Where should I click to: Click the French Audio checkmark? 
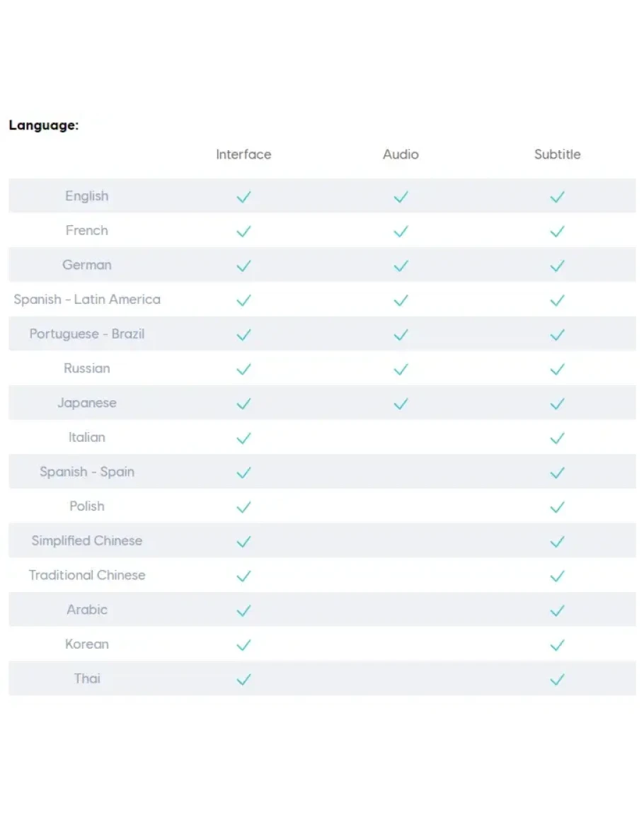click(x=401, y=232)
